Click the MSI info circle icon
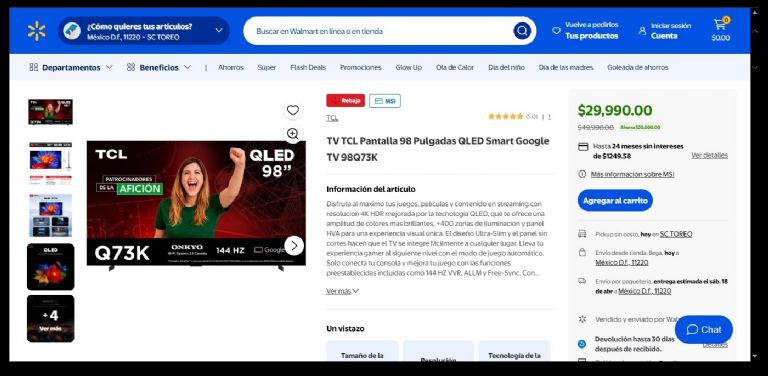768x376 pixels. click(x=582, y=174)
